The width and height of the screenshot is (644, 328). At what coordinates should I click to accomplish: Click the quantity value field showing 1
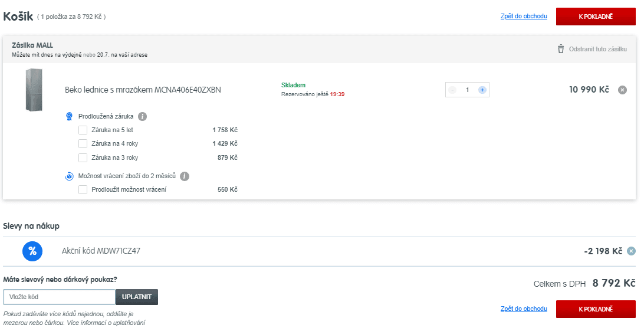pyautogui.click(x=467, y=90)
